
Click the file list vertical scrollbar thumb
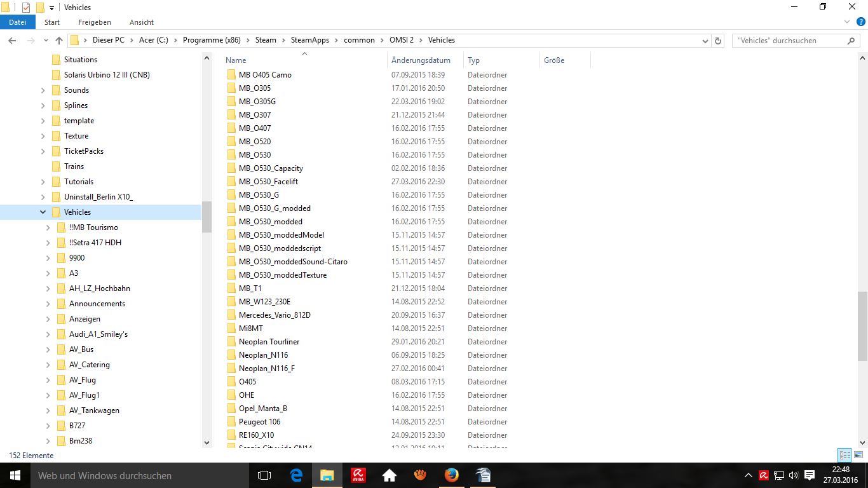point(862,327)
